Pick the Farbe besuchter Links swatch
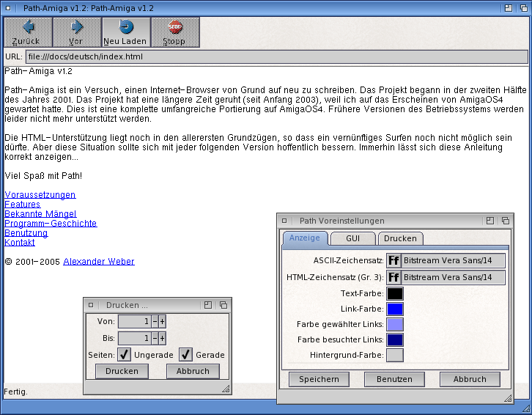The image size is (532, 415). [x=395, y=339]
